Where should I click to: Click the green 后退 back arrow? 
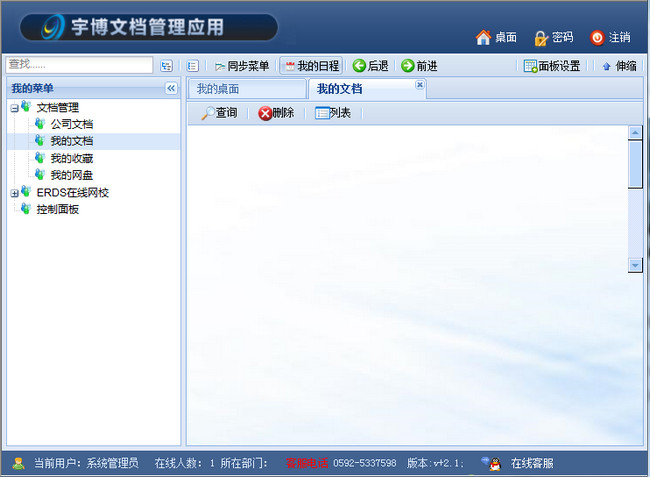click(x=359, y=65)
